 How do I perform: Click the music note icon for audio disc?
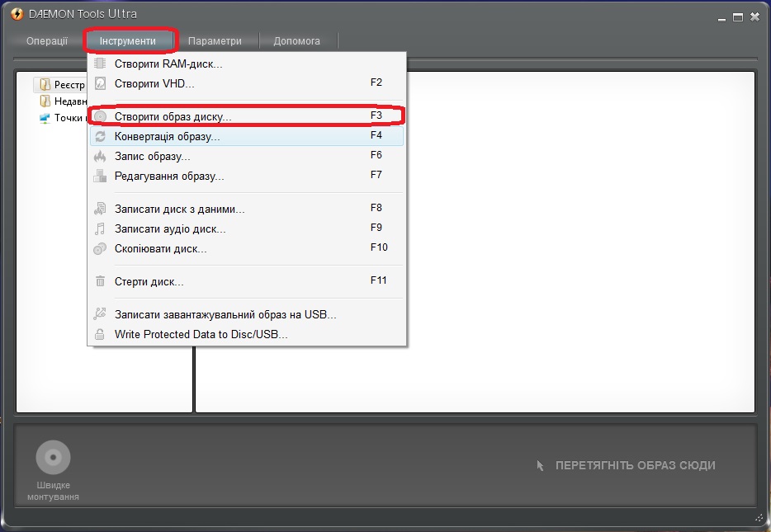100,228
